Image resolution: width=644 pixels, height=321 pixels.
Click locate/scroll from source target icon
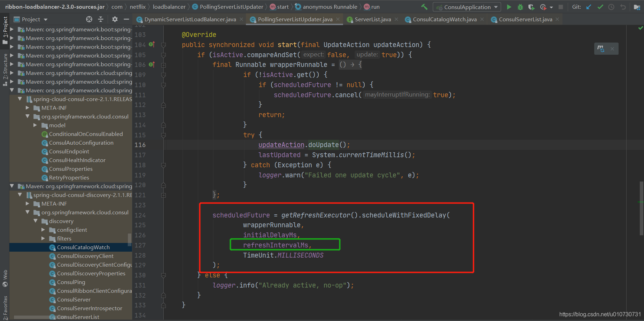89,19
